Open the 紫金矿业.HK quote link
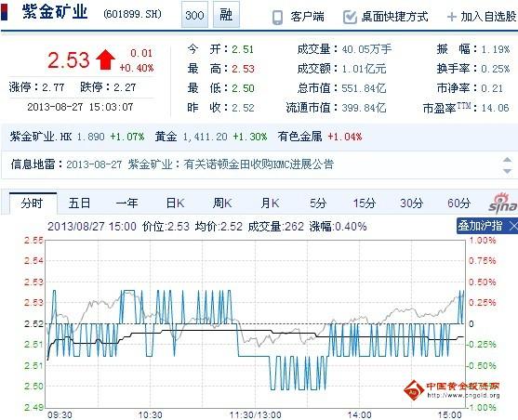Screen dimensions: 518x420 (41, 137)
